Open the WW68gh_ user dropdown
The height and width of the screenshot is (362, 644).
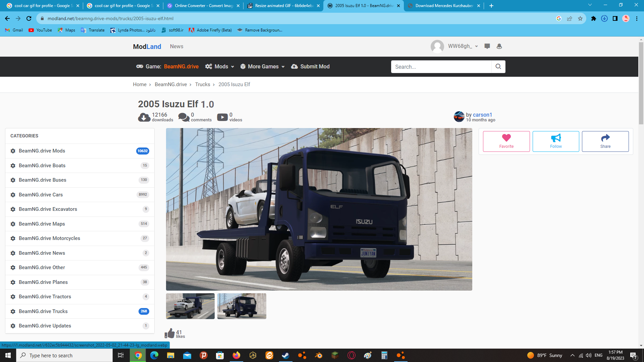tap(462, 46)
